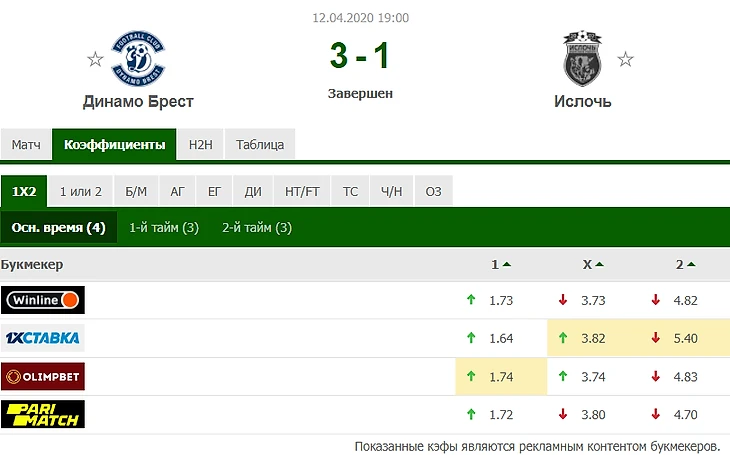The image size is (730, 455).
Task: Switch to the Матч tab
Action: [x=26, y=145]
